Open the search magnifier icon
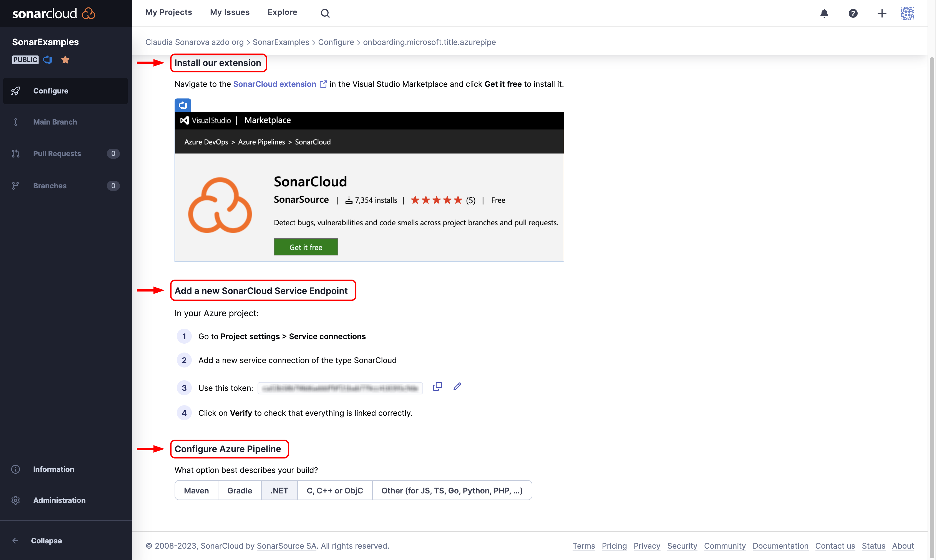This screenshot has width=937, height=560. (x=325, y=13)
